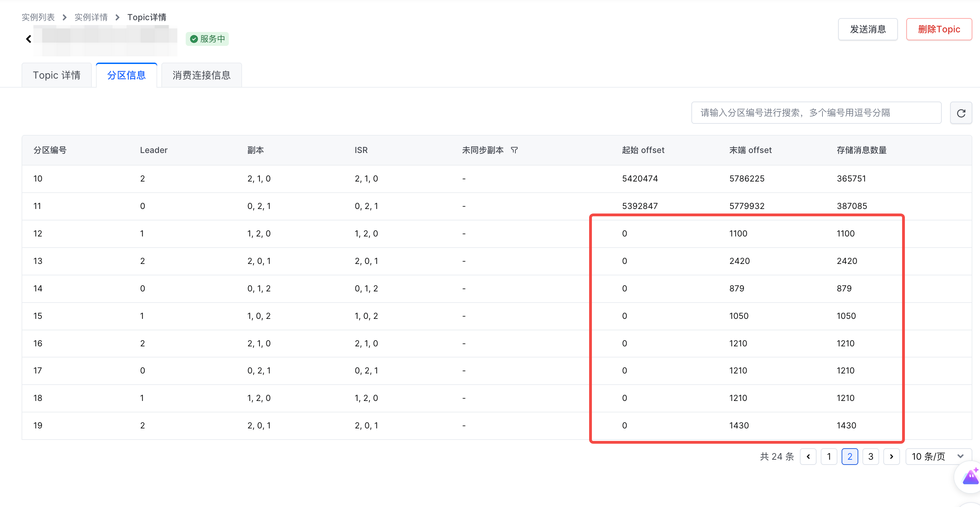This screenshot has width=980, height=507.
Task: Open the filter icon for 未同步副本 column
Action: pyautogui.click(x=514, y=150)
